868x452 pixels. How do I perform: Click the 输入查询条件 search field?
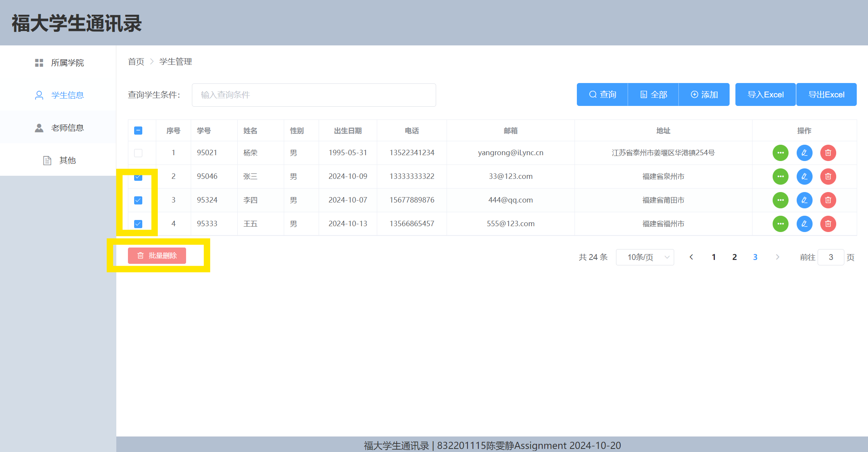(314, 95)
